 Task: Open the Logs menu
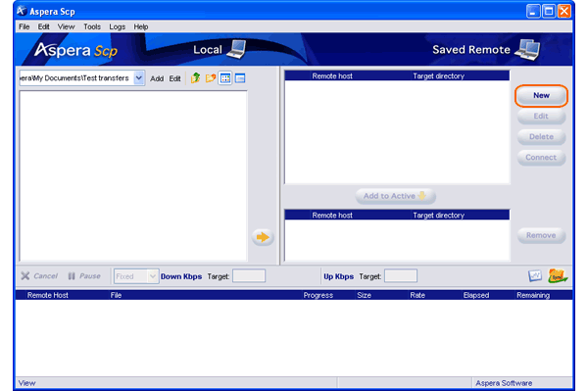[x=117, y=26]
